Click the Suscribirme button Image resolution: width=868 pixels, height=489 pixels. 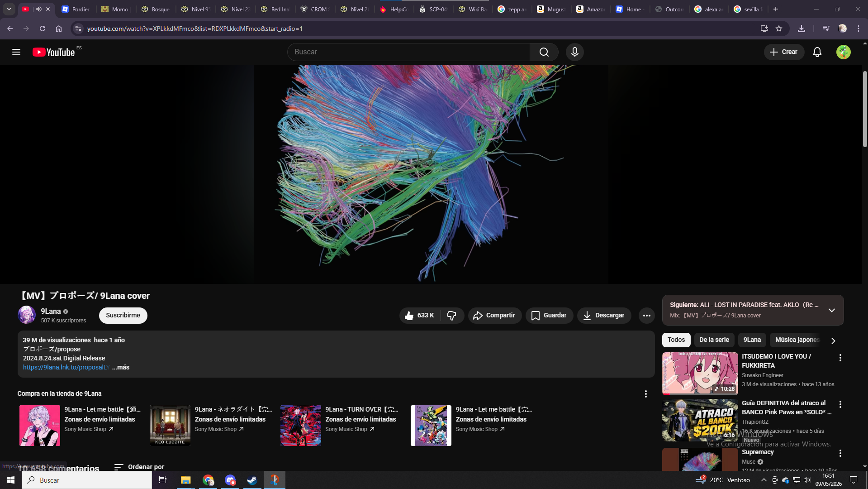pos(123,316)
